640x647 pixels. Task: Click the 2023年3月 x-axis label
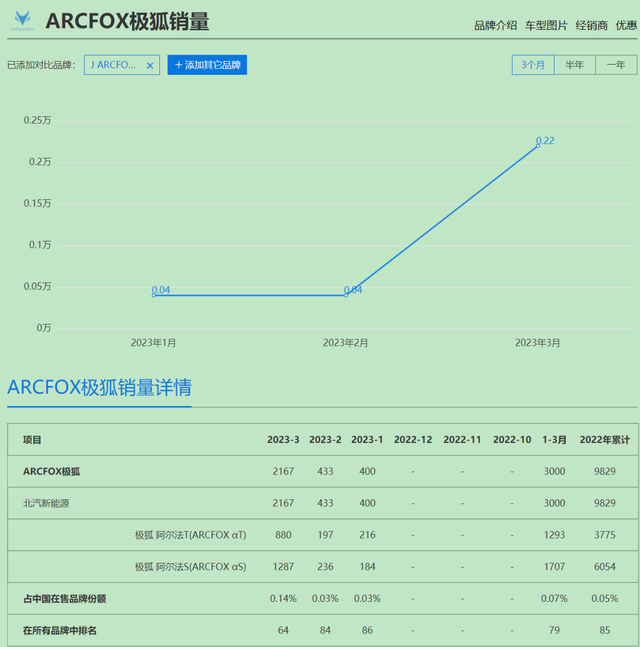click(x=538, y=343)
